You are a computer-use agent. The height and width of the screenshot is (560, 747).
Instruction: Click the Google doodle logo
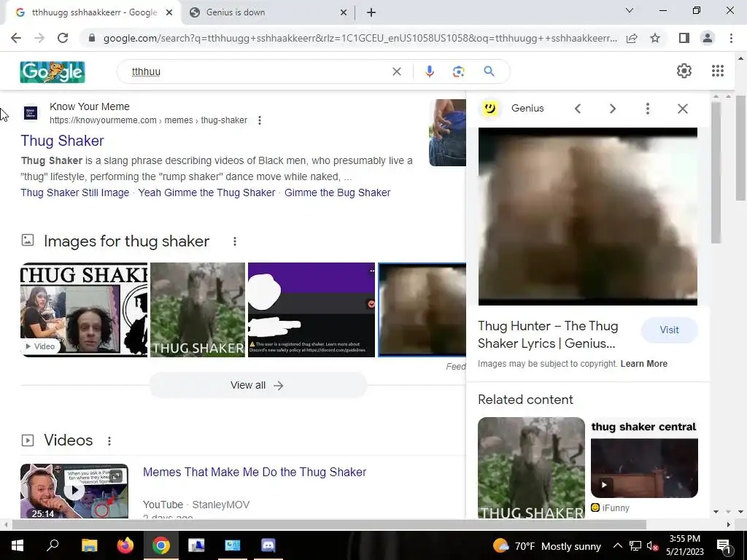(53, 72)
